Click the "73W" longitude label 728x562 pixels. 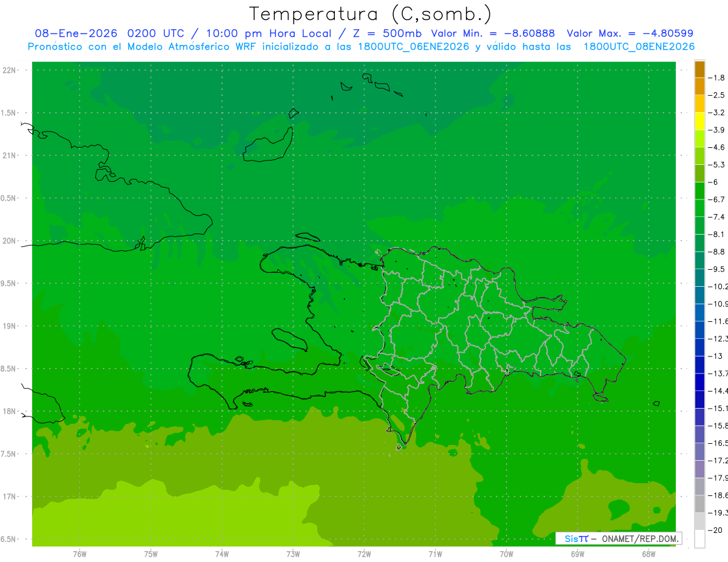293,554
